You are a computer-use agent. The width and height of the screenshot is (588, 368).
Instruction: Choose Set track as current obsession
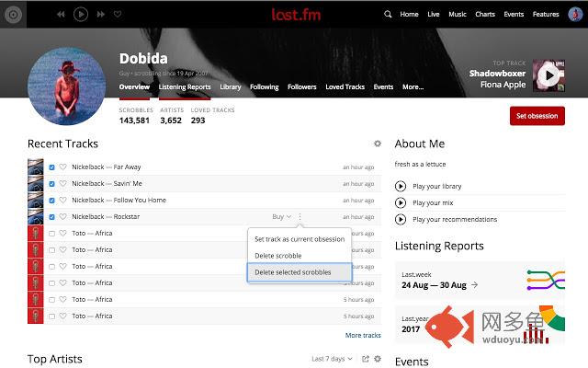point(300,239)
